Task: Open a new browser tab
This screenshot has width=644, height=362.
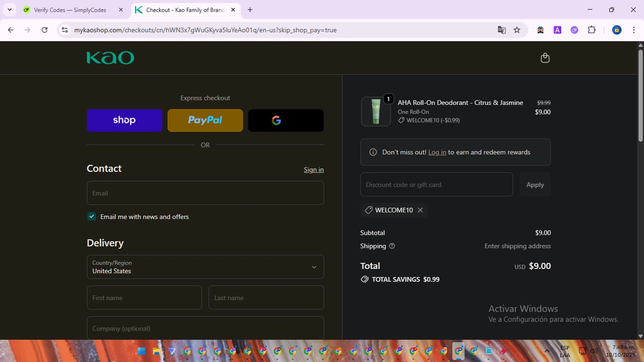Action: coord(250,9)
